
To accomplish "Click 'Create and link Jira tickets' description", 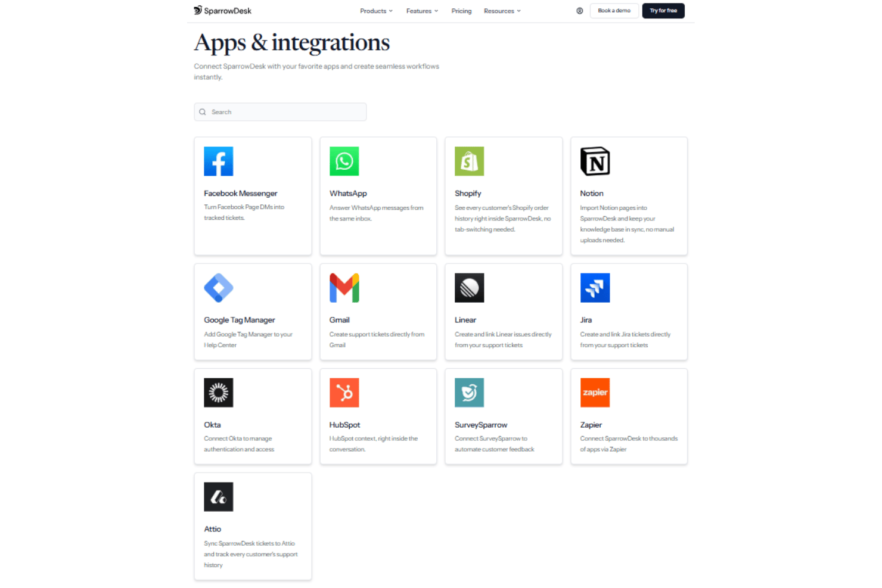I will pos(626,340).
